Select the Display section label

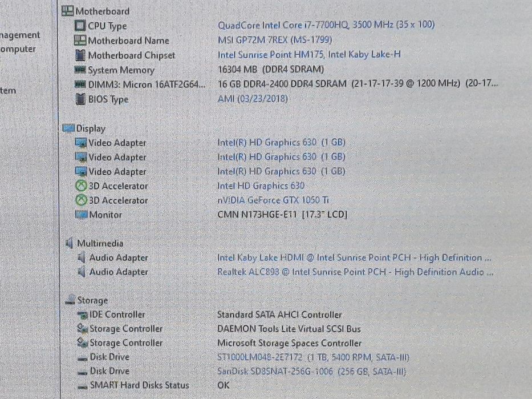[x=91, y=128]
